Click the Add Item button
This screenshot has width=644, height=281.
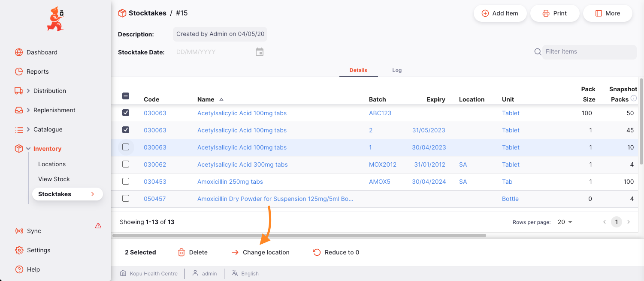(500, 13)
